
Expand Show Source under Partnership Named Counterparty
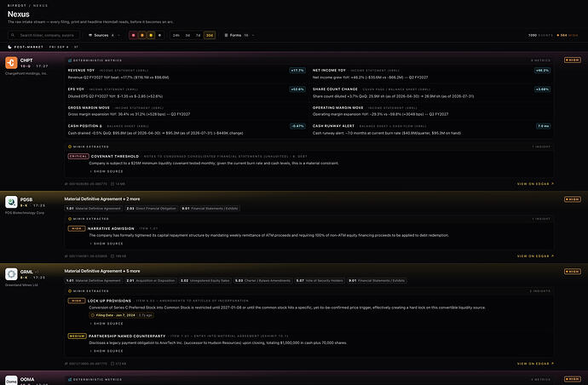[107, 351]
